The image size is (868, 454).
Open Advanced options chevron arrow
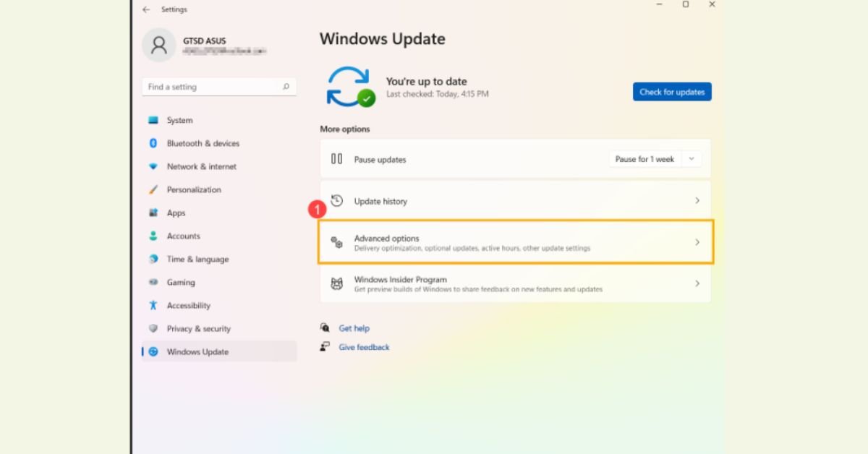coord(697,242)
